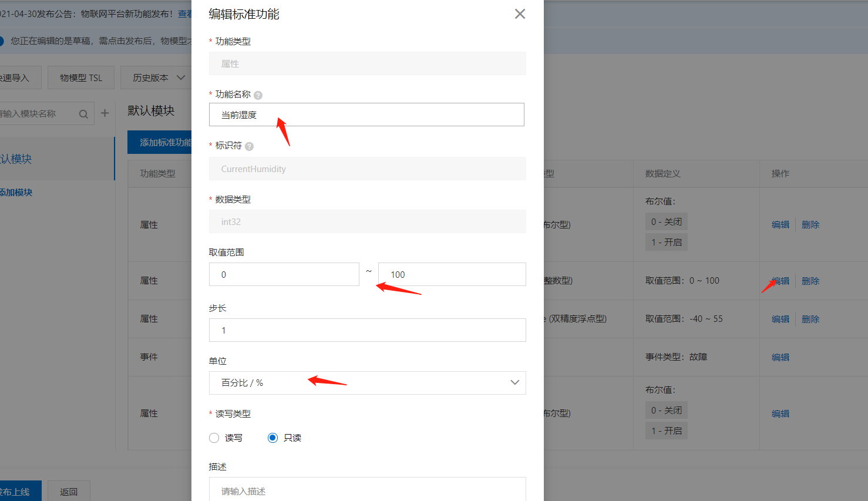The image size is (868, 501).
Task: Click 编辑 in the 事件类型：故障 row
Action: tap(780, 357)
